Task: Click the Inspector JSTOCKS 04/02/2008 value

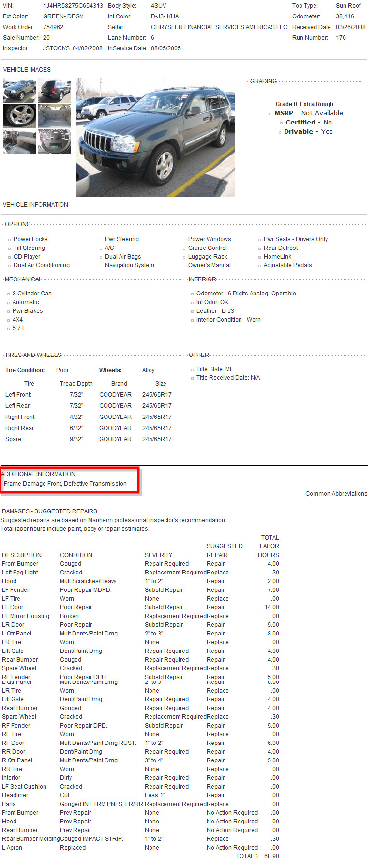Action: coord(73,48)
